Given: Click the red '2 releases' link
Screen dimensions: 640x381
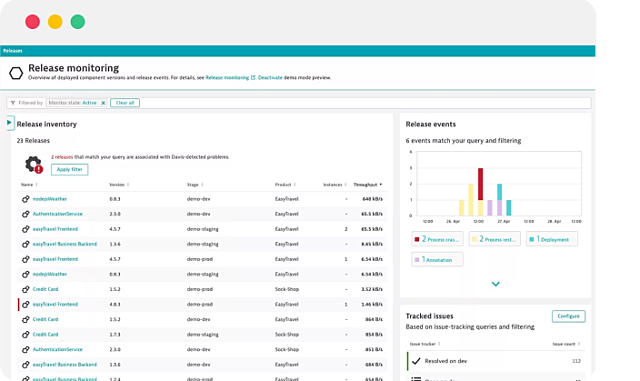Looking at the screenshot, I should [62, 157].
